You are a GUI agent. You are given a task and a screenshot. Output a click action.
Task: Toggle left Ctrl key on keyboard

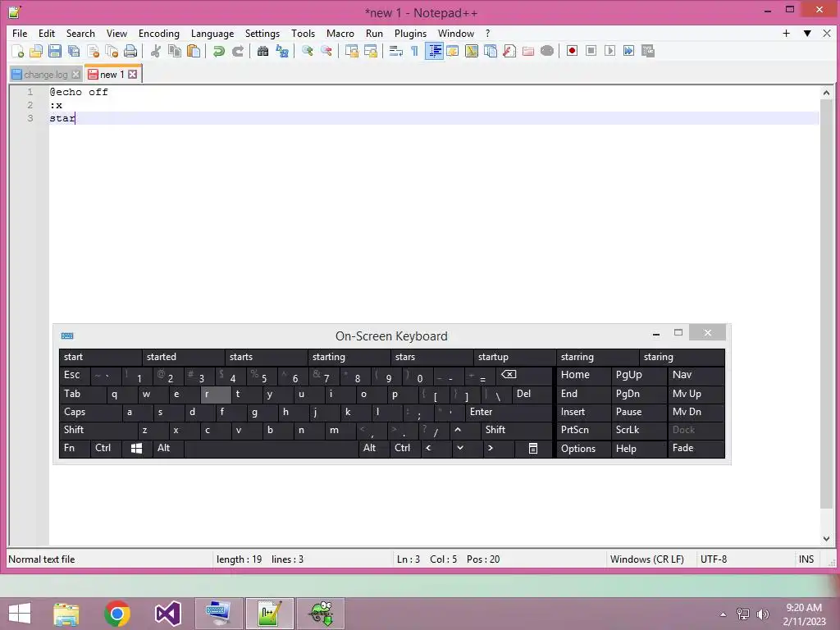pyautogui.click(x=106, y=448)
